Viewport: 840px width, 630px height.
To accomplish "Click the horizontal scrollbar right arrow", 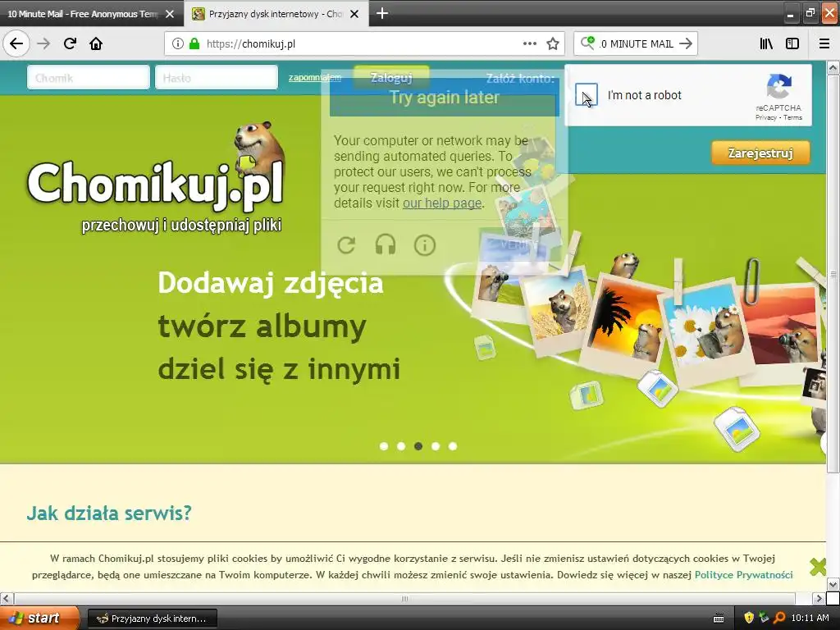I will pos(819,598).
